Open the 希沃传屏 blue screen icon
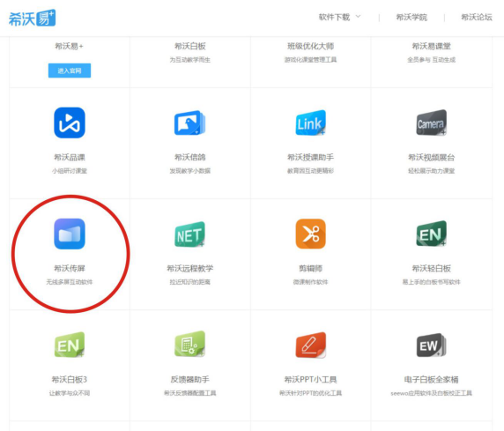This screenshot has height=431, width=504. [x=70, y=234]
